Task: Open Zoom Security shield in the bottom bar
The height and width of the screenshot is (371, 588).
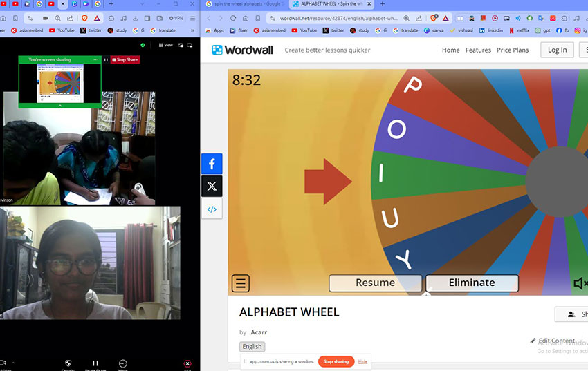Action: point(68,363)
